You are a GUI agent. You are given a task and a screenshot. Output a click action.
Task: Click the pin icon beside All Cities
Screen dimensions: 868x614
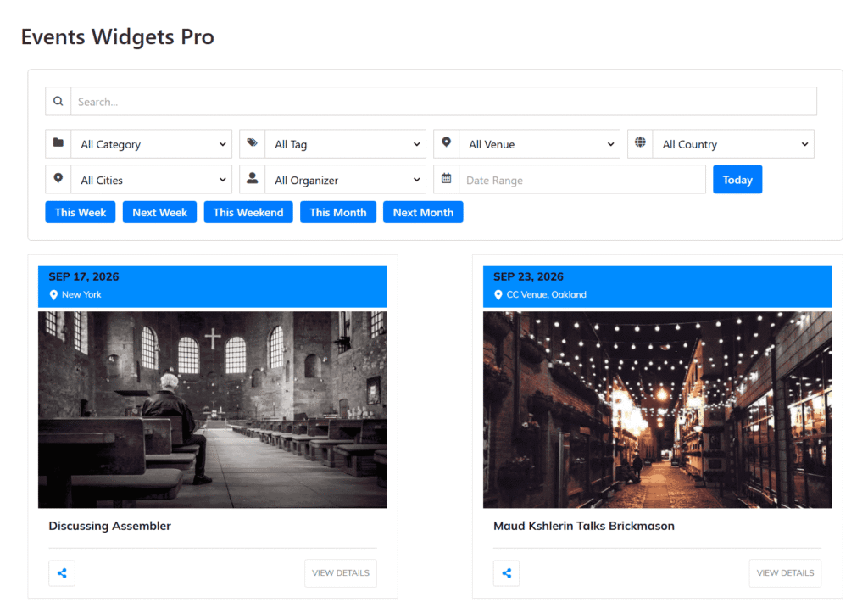tap(58, 178)
